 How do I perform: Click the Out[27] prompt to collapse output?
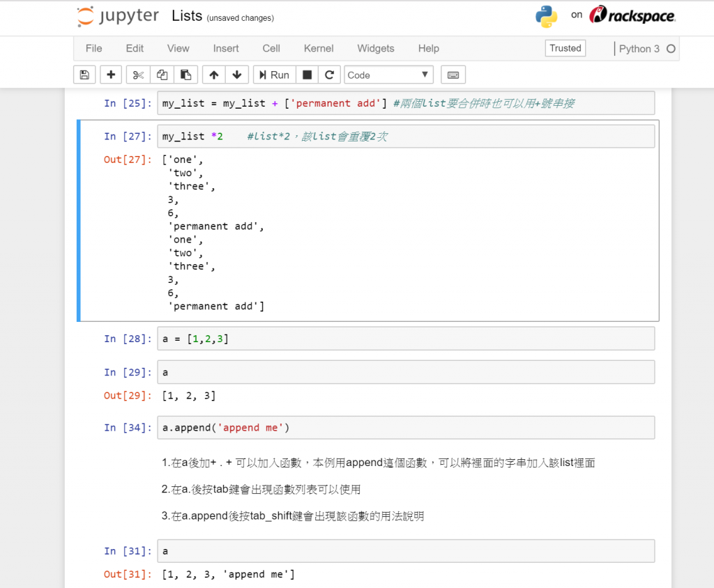[x=128, y=160]
